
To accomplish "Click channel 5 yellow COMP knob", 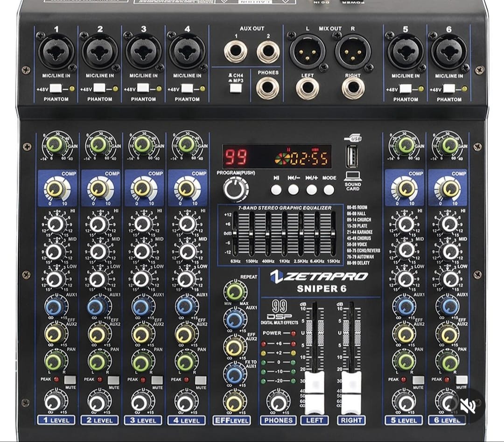I will [x=406, y=189].
